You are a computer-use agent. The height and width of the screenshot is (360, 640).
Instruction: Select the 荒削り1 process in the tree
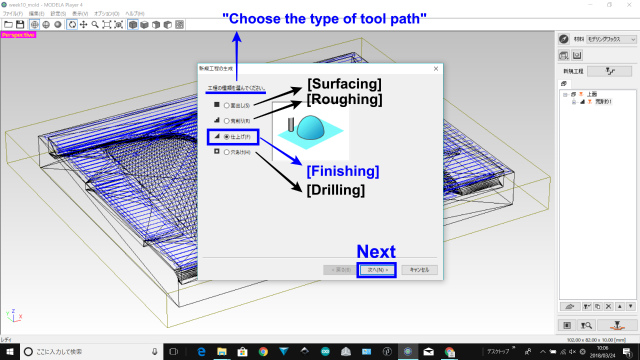(x=603, y=102)
